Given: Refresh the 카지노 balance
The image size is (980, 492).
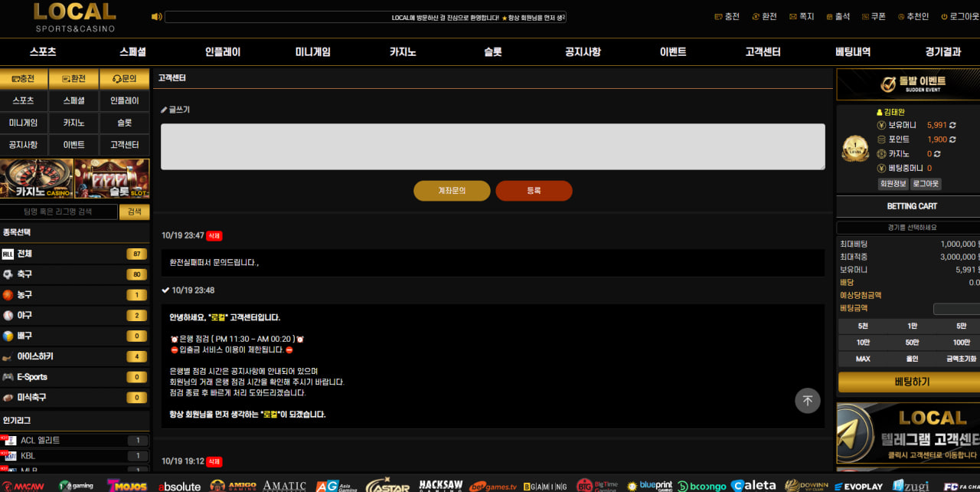Looking at the screenshot, I should (x=936, y=154).
